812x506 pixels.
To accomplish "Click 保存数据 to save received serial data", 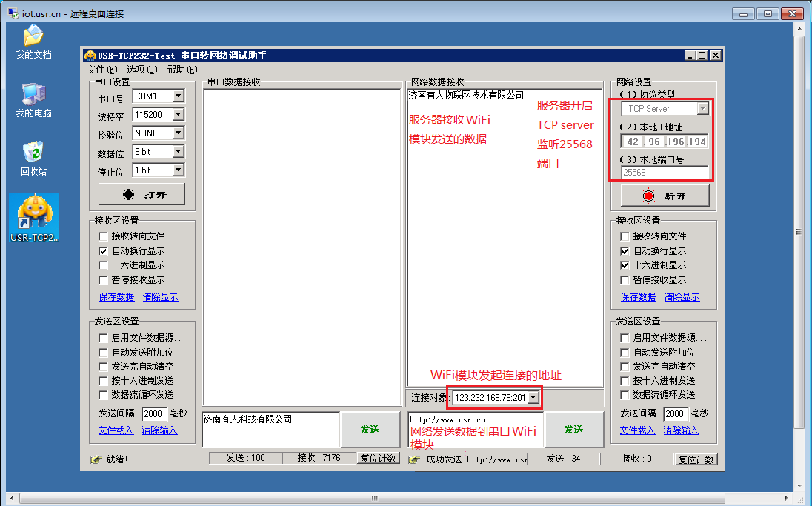I will click(x=116, y=296).
